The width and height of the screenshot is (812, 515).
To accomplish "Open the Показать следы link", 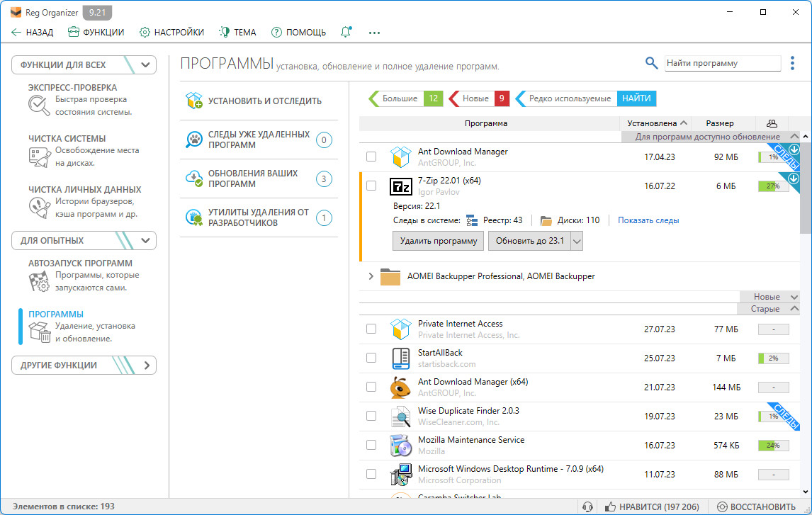I will [x=648, y=220].
